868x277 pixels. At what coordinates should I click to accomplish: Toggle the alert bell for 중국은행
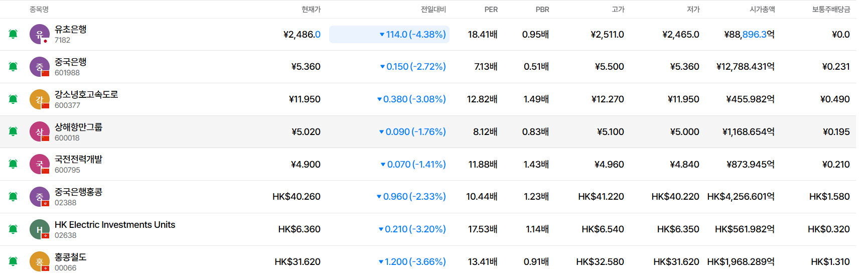pyautogui.click(x=13, y=67)
